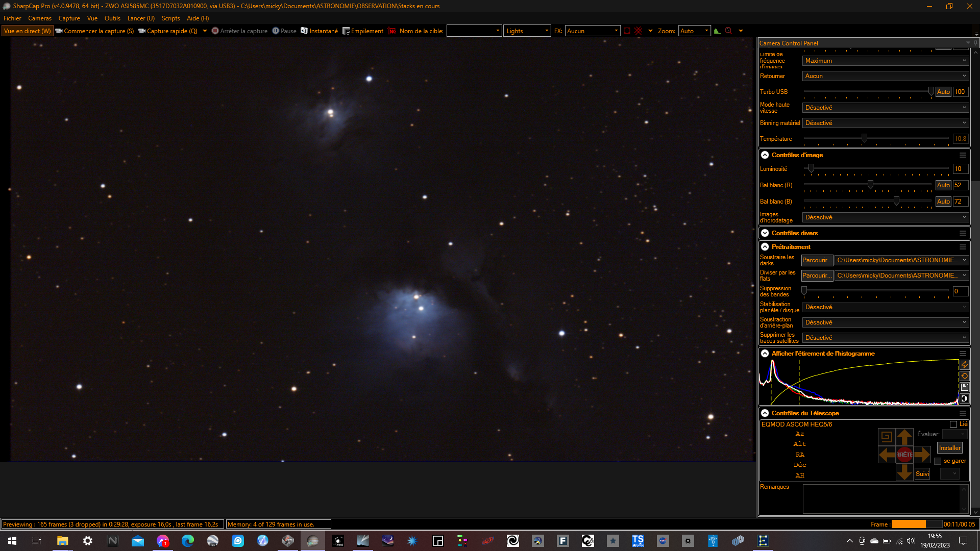
Task: Click the red target name clear icon
Action: [392, 31]
